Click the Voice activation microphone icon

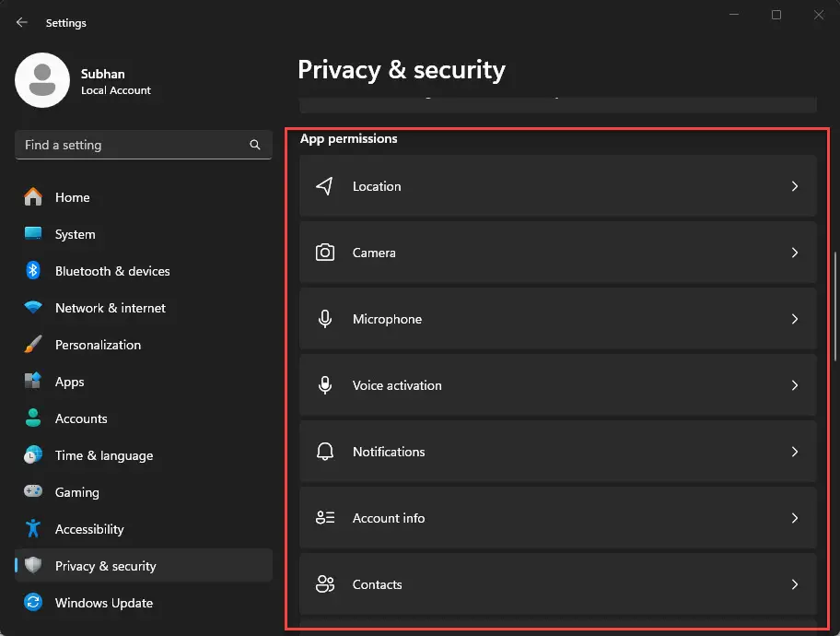click(x=324, y=385)
